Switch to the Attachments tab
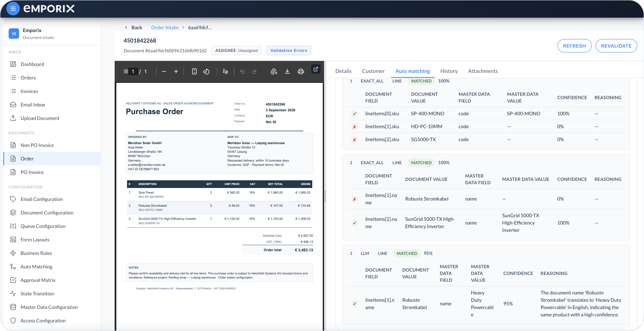Viewport: 644px width, 331px height. (x=483, y=71)
